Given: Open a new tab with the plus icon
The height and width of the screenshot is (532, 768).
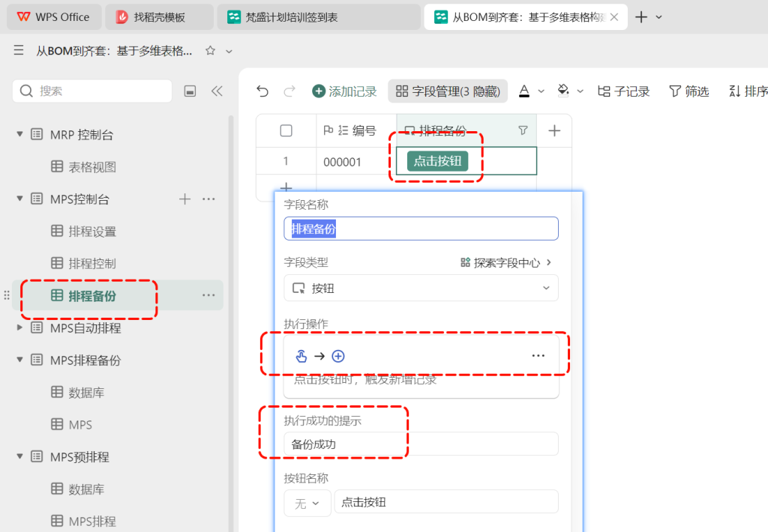Looking at the screenshot, I should point(641,17).
